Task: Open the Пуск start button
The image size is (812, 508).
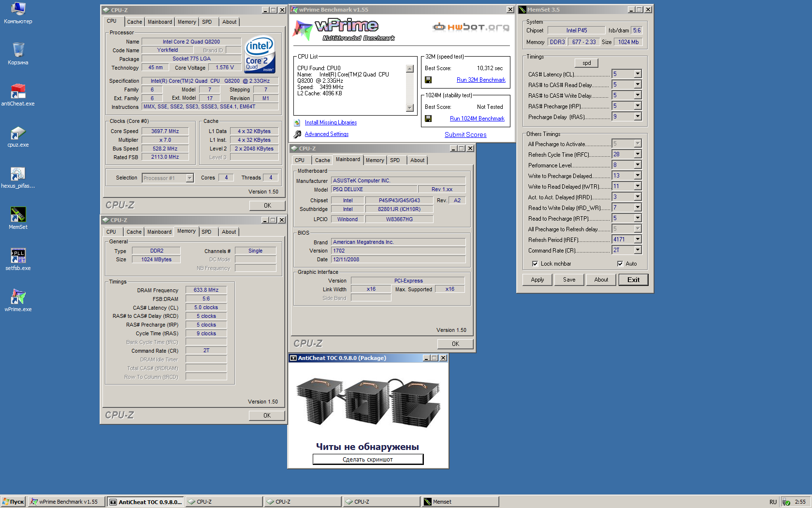Action: (13, 502)
